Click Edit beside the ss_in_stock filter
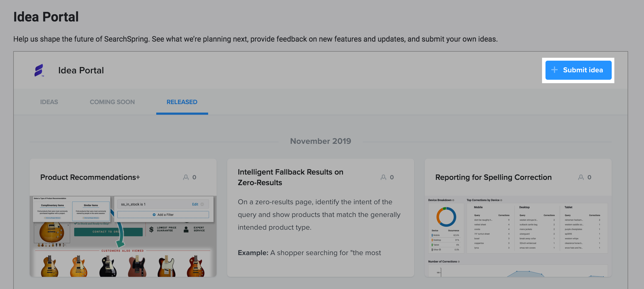Viewport: 644px width, 289px height. [x=195, y=204]
